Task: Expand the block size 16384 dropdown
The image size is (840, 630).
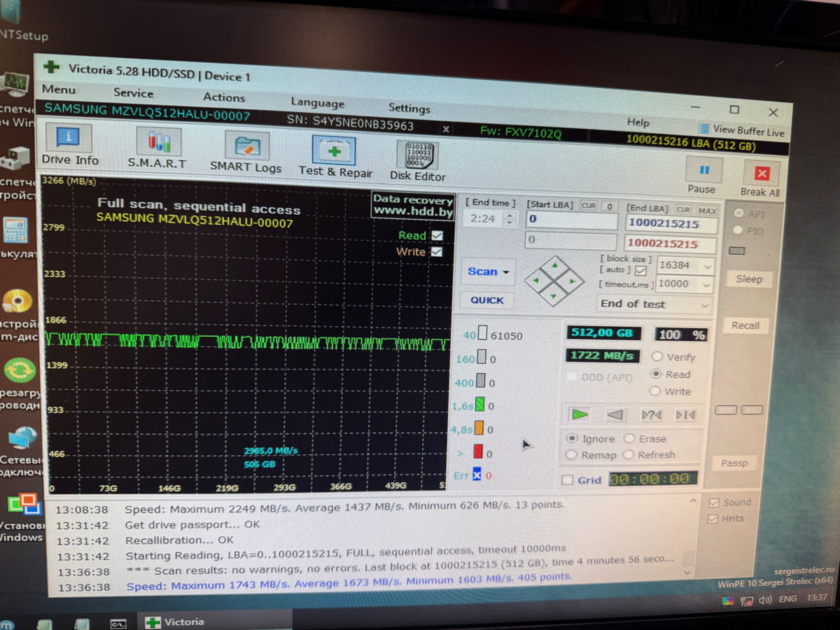Action: [x=707, y=267]
